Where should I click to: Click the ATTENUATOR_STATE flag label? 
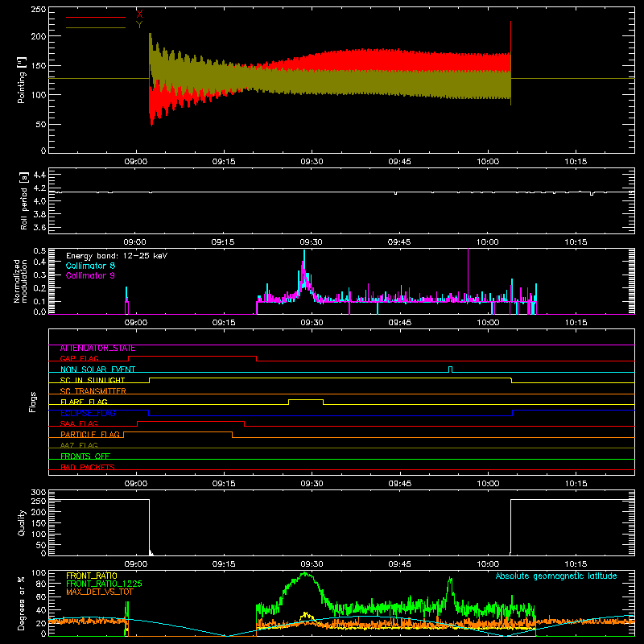point(97,349)
